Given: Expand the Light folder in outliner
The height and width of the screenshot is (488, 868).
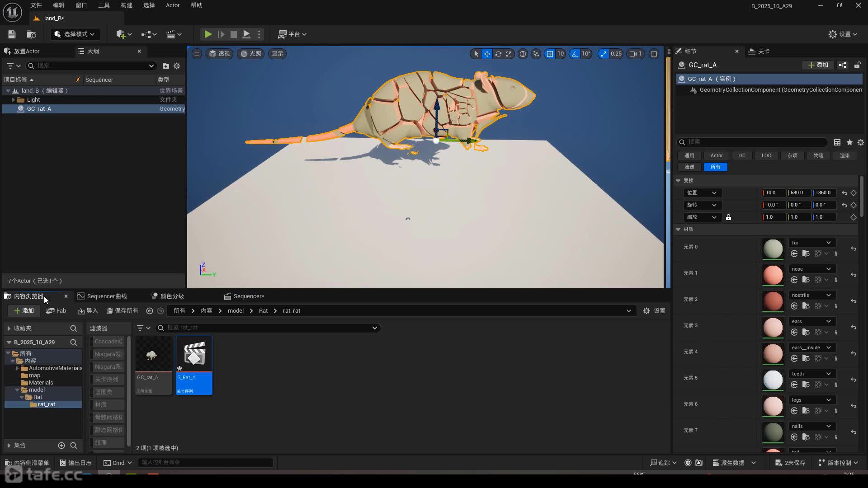Looking at the screenshot, I should tap(13, 100).
